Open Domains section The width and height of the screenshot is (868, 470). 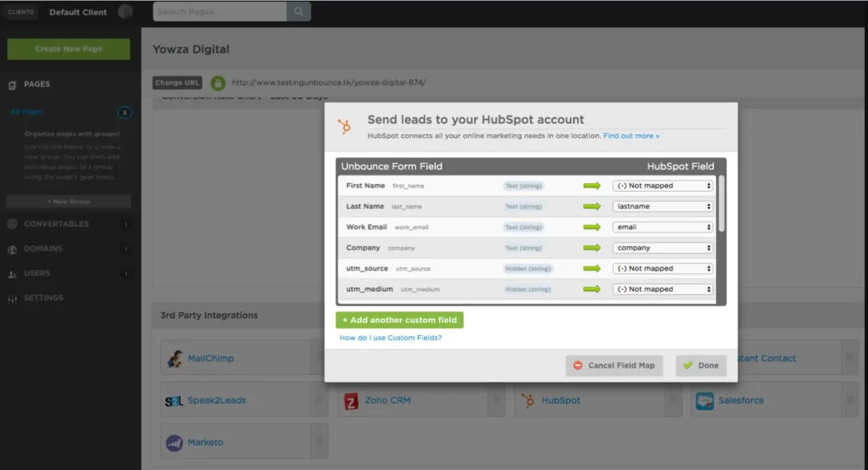click(43, 249)
